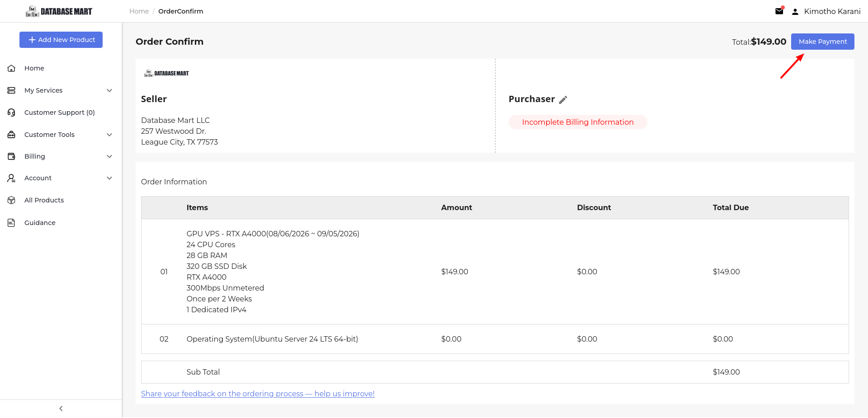Click the Total Due column header
This screenshot has height=418, width=868.
point(731,207)
